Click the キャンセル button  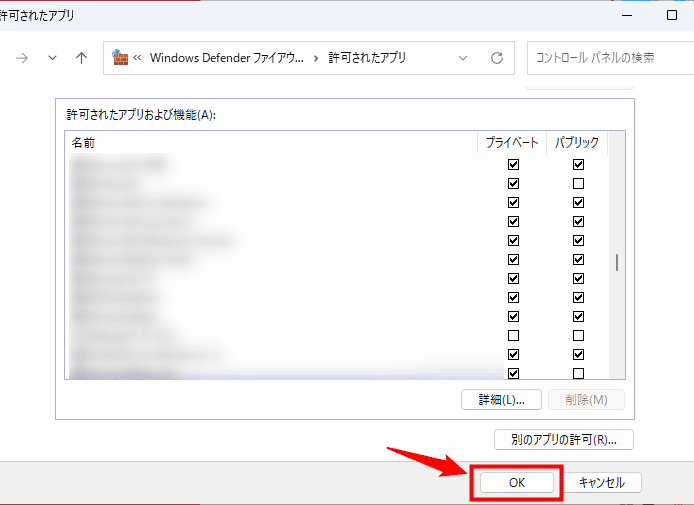click(601, 482)
